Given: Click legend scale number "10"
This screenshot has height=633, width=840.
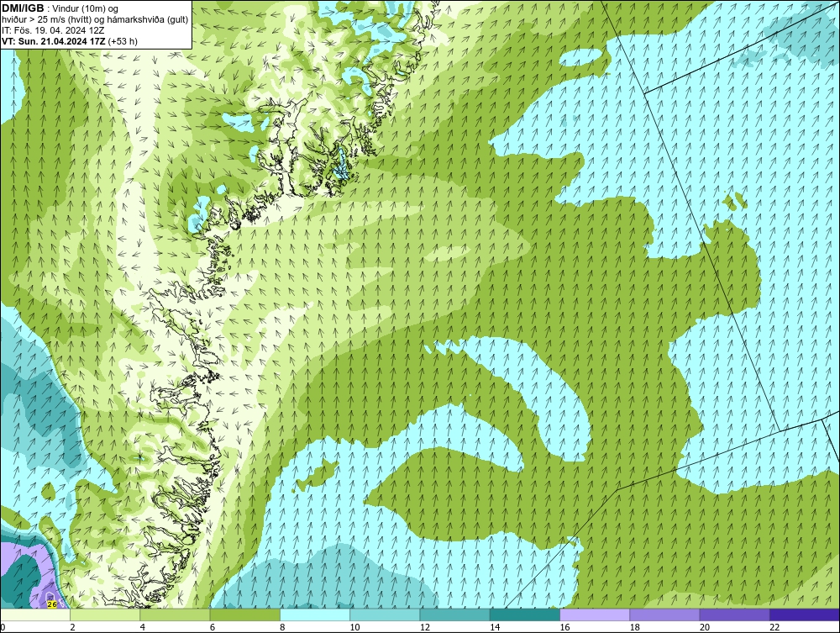Looking at the screenshot, I should pyautogui.click(x=354, y=628).
